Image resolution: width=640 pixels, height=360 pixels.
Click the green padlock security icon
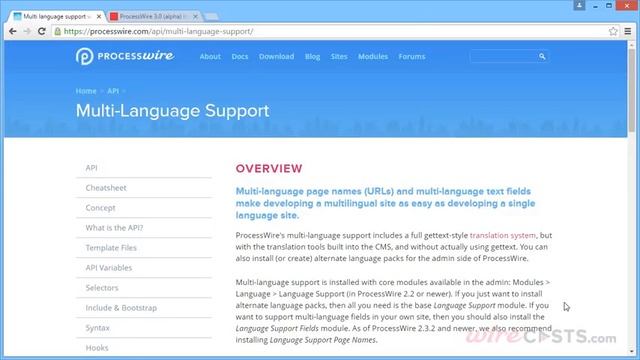[x=58, y=31]
